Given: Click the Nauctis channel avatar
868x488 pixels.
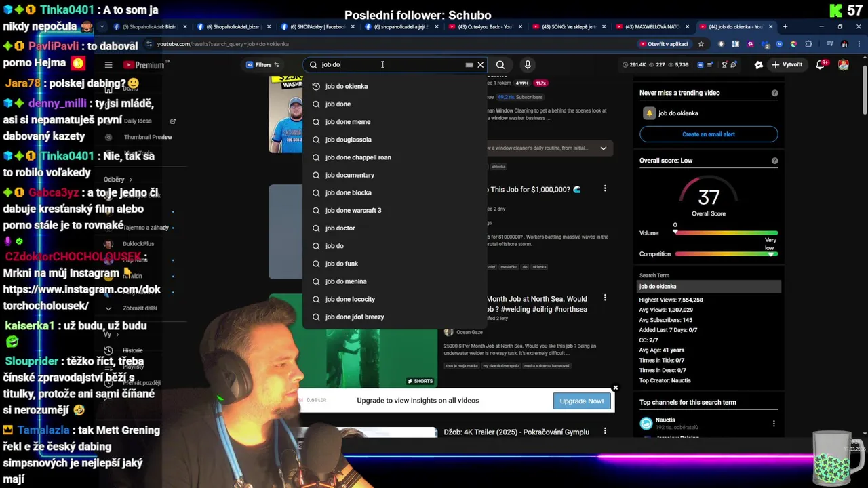Looking at the screenshot, I should (646, 424).
